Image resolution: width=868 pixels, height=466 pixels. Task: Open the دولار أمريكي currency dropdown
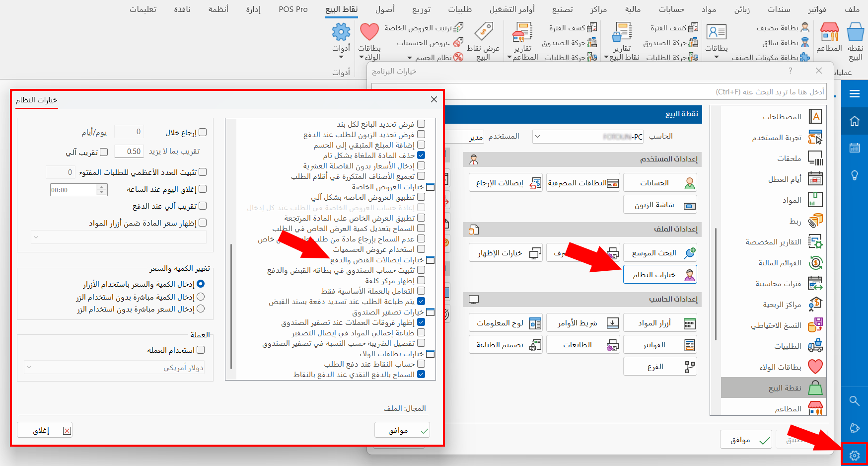click(x=114, y=368)
